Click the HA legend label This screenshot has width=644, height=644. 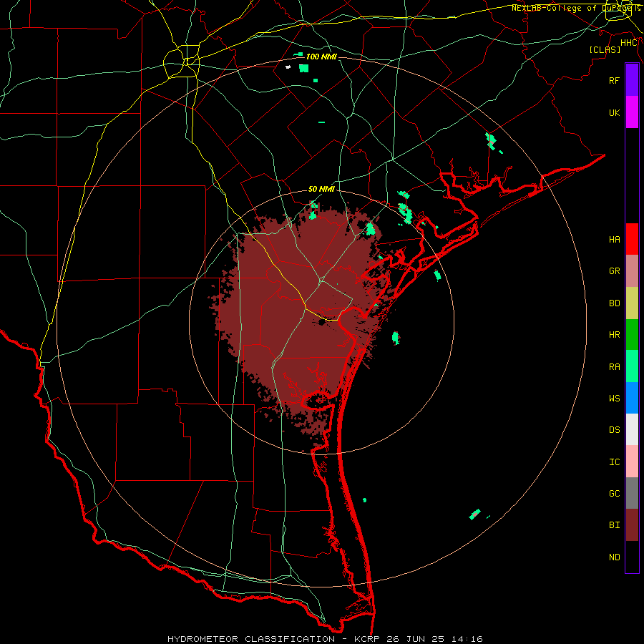(x=614, y=239)
